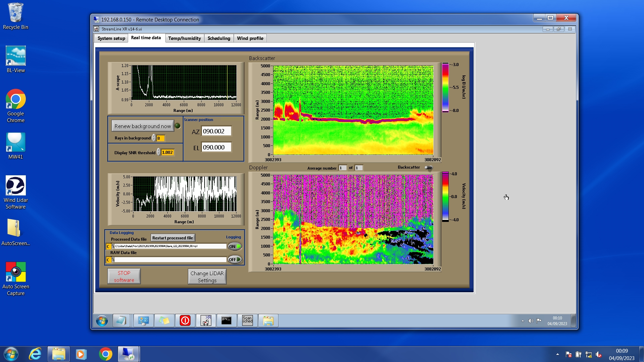Viewport: 644px width, 362px height.
Task: Click the Change LiDAR Settings button
Action: 207,277
